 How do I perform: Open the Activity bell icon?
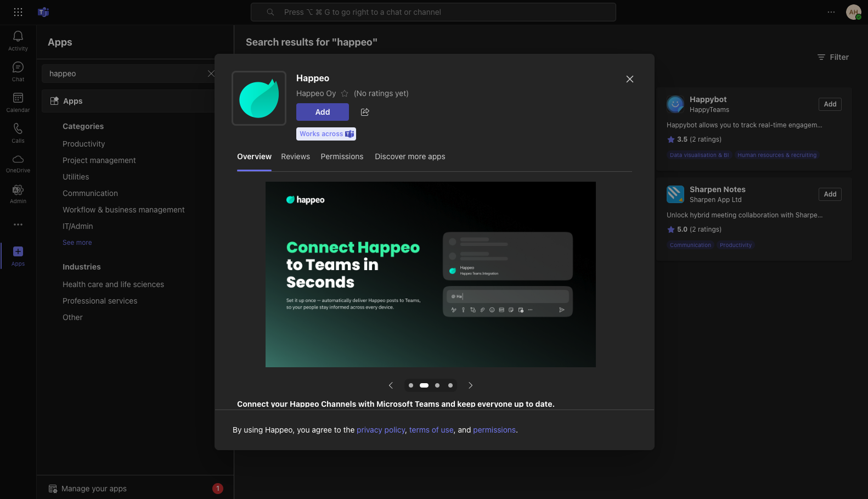(18, 41)
